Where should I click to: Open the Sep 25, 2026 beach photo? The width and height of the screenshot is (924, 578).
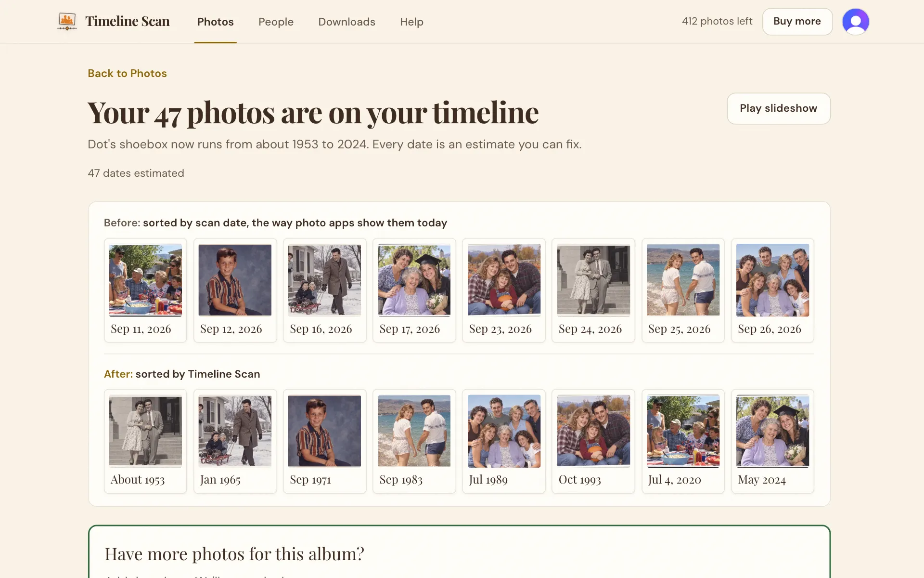[683, 280]
